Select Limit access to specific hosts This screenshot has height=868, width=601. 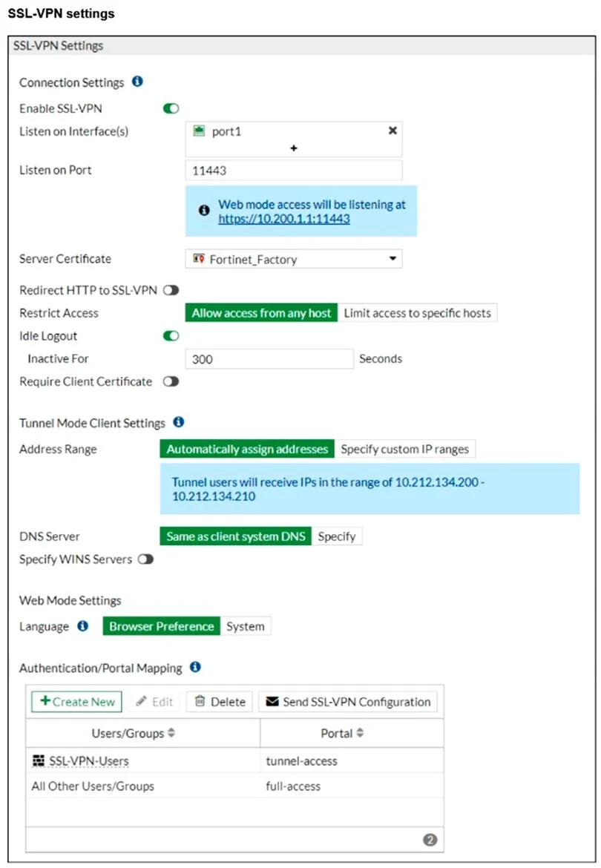(x=417, y=313)
